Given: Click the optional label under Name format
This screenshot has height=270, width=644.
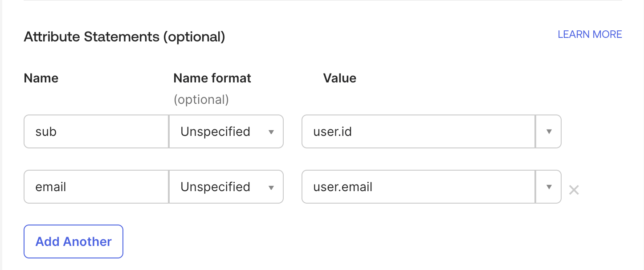Looking at the screenshot, I should pyautogui.click(x=201, y=99).
